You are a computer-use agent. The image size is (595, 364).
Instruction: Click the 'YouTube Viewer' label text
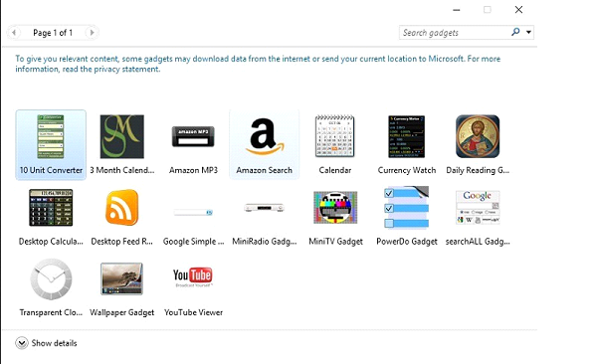[193, 313]
